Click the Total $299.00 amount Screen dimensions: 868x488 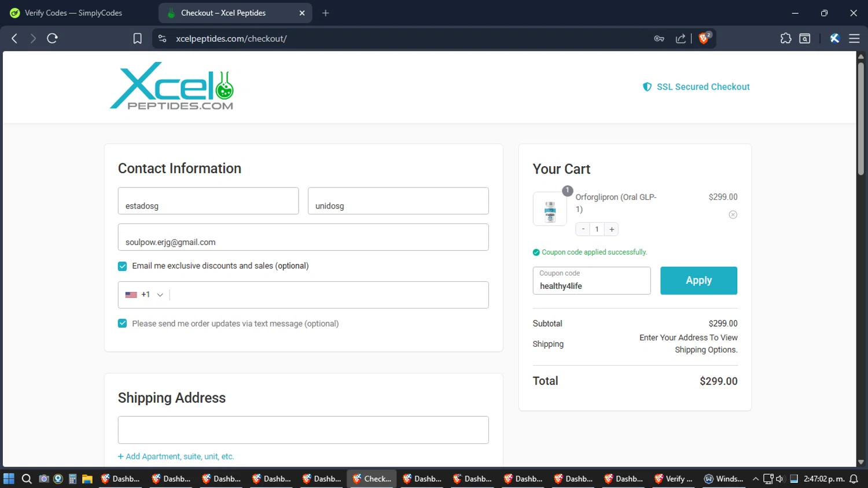tap(718, 381)
